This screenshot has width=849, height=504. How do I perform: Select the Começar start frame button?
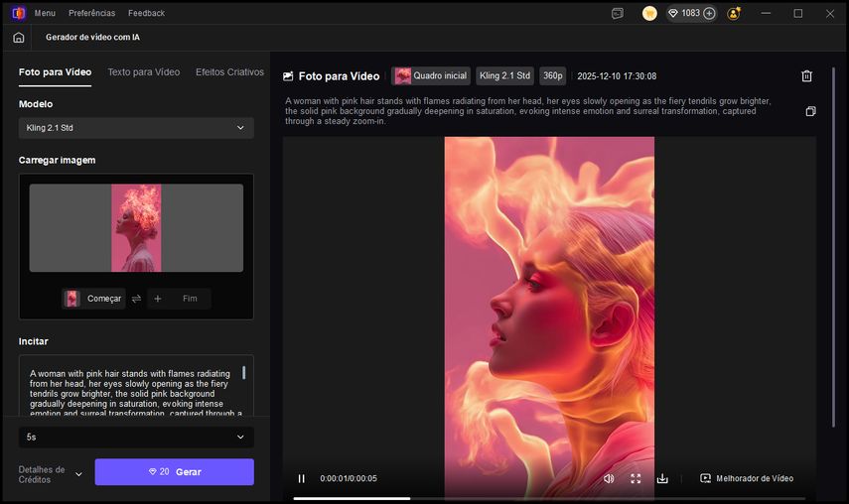point(93,299)
